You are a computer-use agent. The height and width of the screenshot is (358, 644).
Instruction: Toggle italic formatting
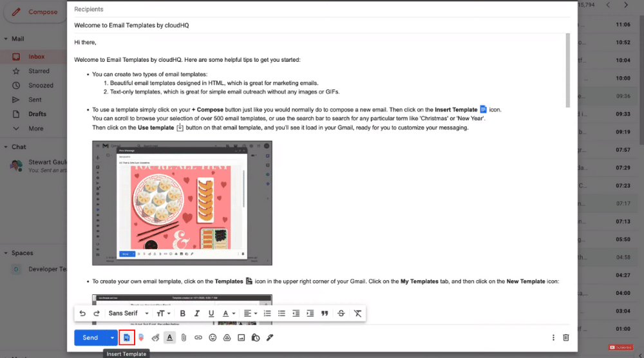[x=196, y=313]
